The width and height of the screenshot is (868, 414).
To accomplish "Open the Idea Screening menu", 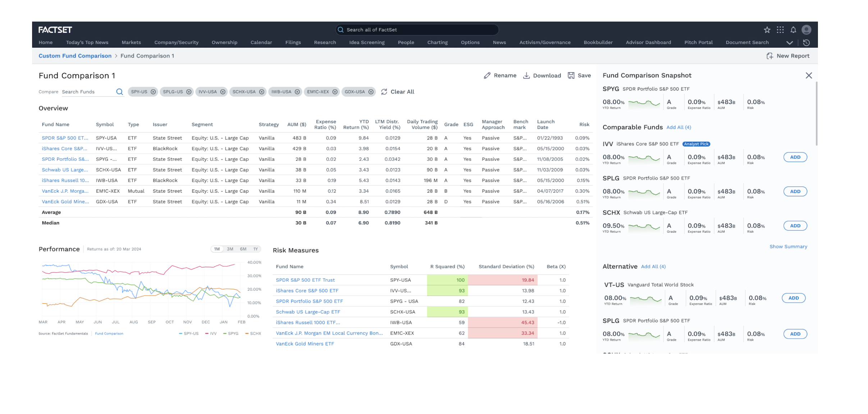I will [367, 42].
